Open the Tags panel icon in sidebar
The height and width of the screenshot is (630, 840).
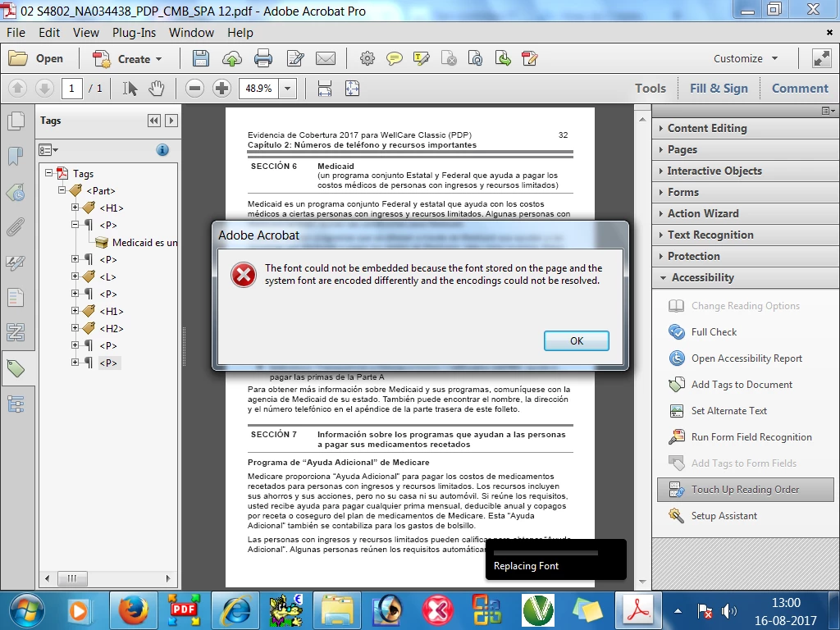16,368
